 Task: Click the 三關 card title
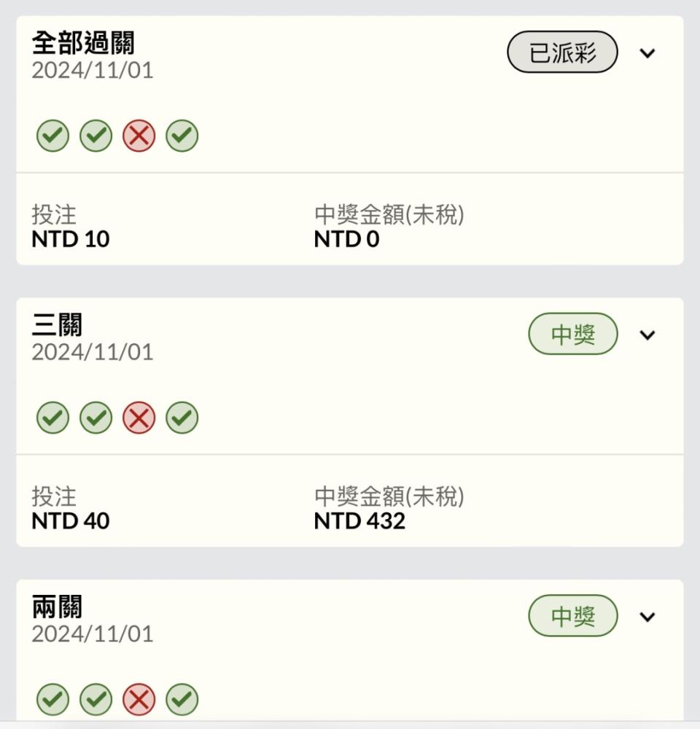57,324
